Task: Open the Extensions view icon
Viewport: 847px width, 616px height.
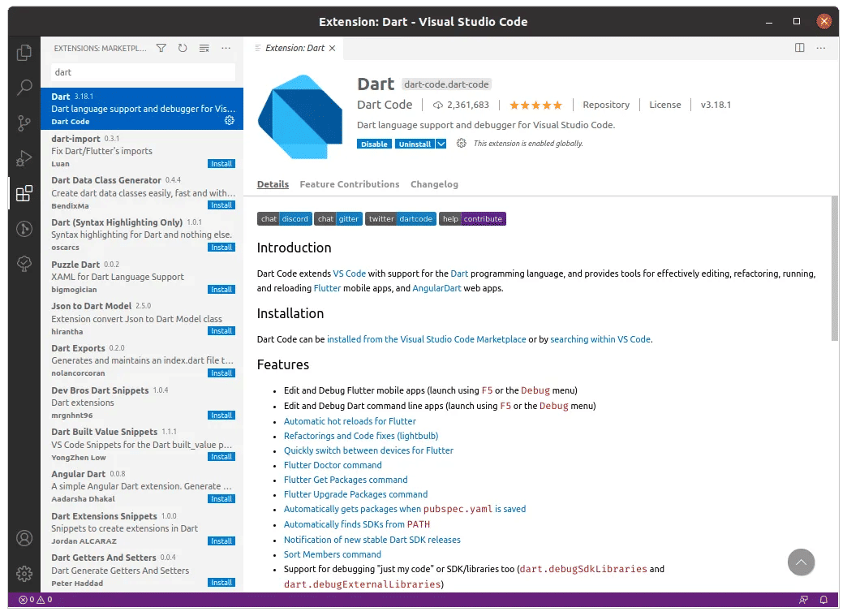Action: coord(24,193)
